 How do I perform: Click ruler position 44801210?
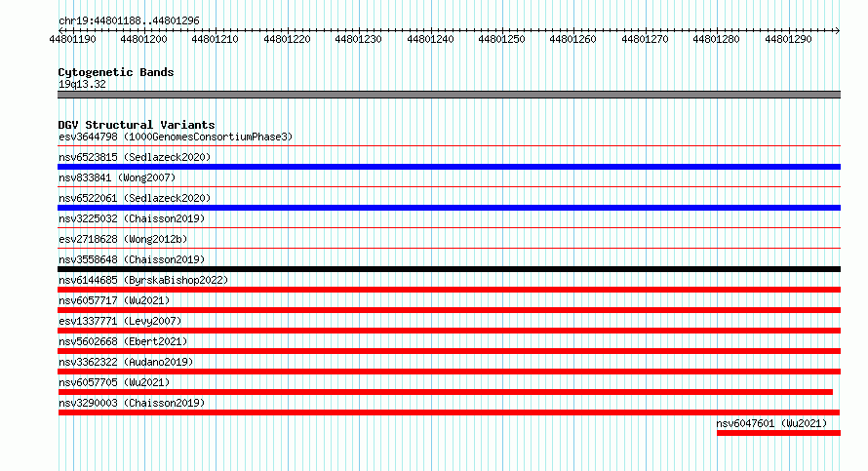tap(215, 39)
